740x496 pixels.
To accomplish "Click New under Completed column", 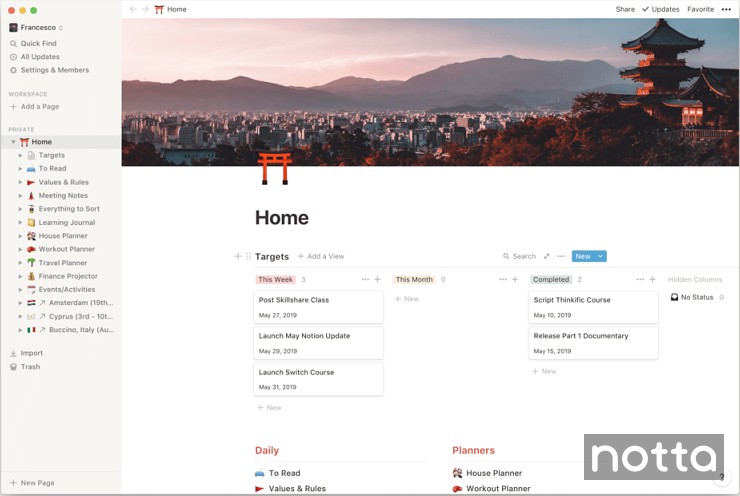I will pyautogui.click(x=544, y=371).
